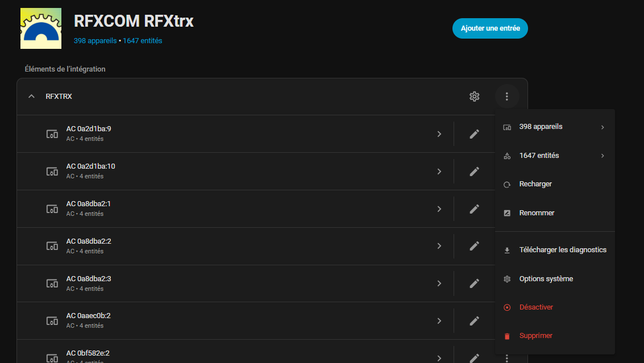Click the edit pencil for AC 0aaec0b:2
Screen dimensions: 644x363
[474, 321]
